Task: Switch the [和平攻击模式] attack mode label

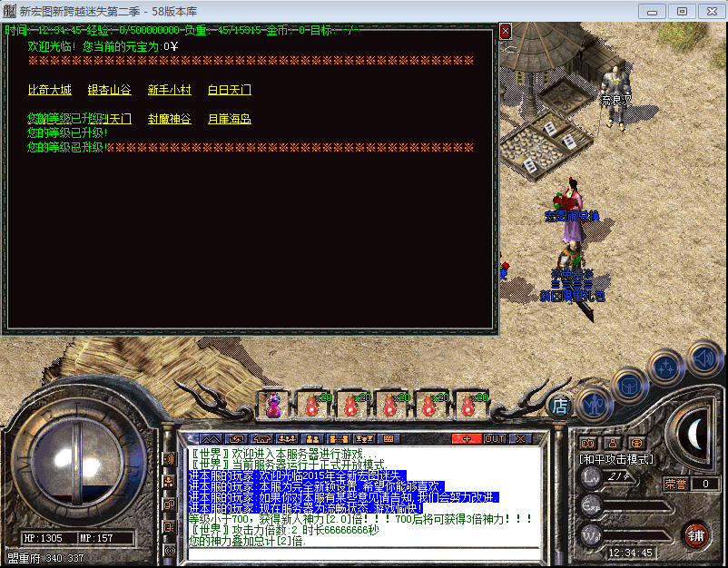Action: 616,459
